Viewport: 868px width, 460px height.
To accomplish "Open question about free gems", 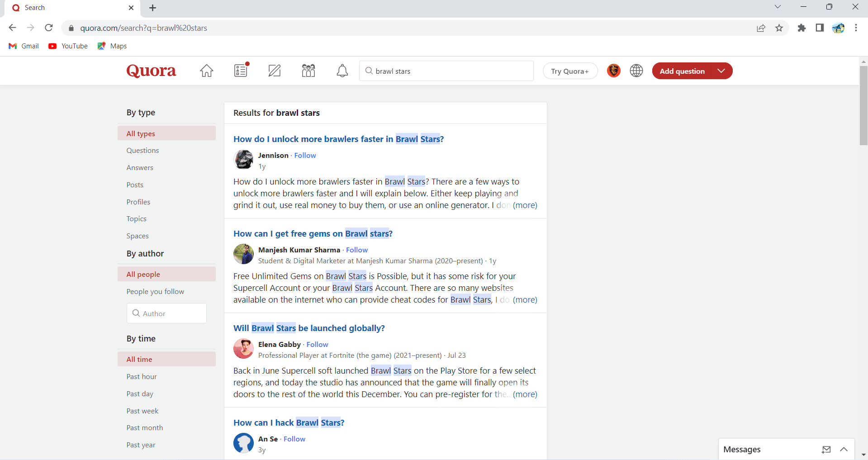I will click(313, 234).
